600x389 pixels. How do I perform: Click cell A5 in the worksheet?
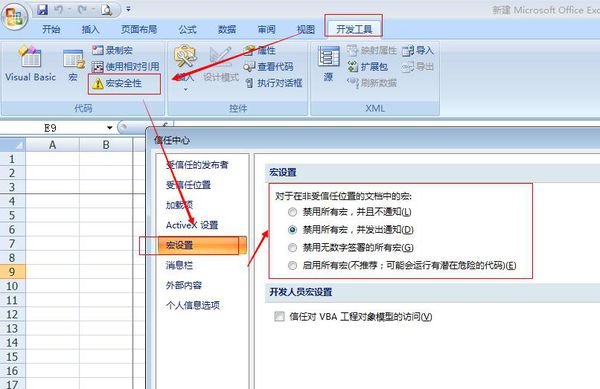click(52, 215)
